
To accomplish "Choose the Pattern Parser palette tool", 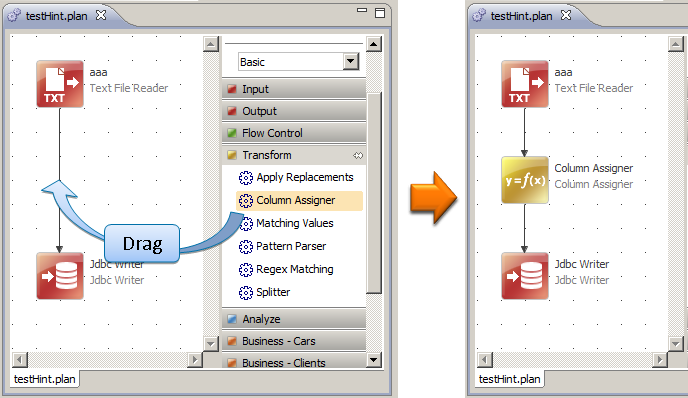I will 283,246.
